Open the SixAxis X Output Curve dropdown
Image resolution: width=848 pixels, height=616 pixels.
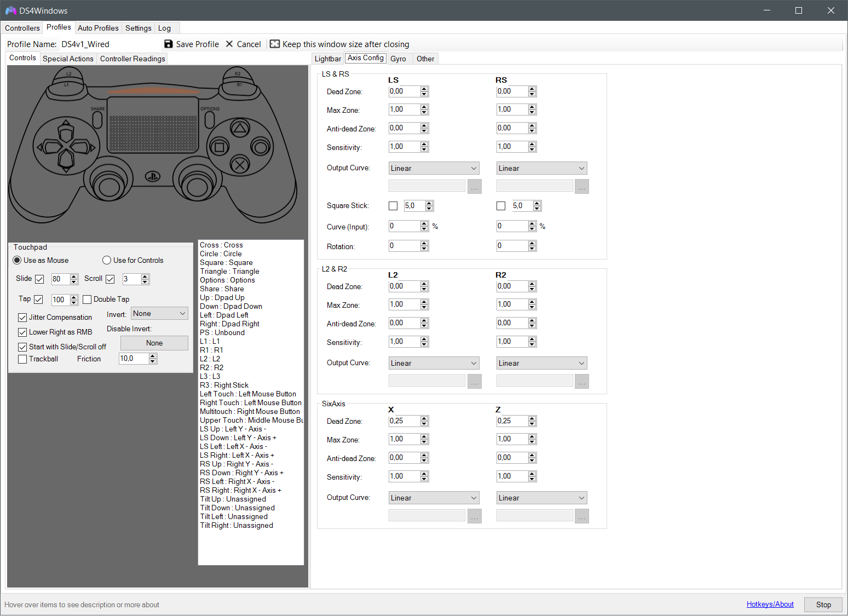(x=434, y=498)
